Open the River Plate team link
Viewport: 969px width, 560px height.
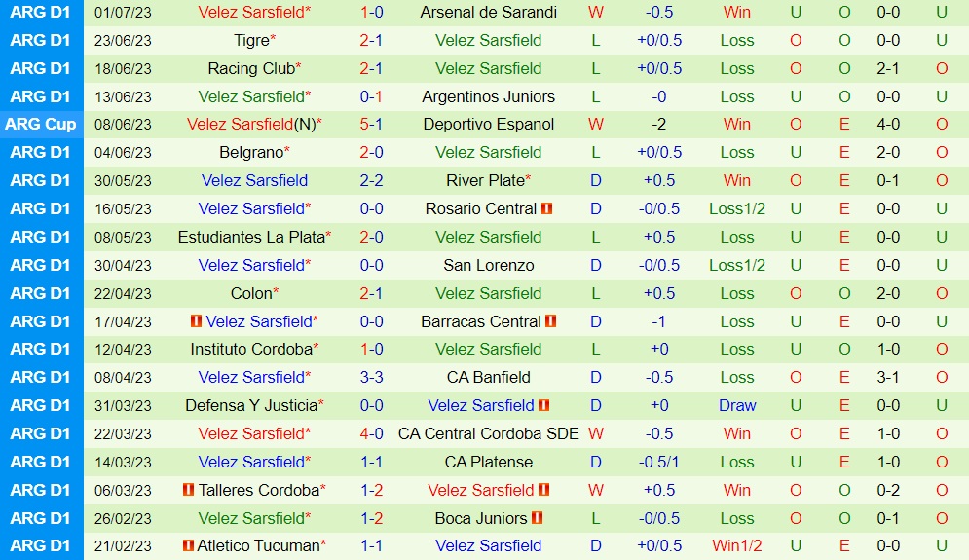pos(484,180)
